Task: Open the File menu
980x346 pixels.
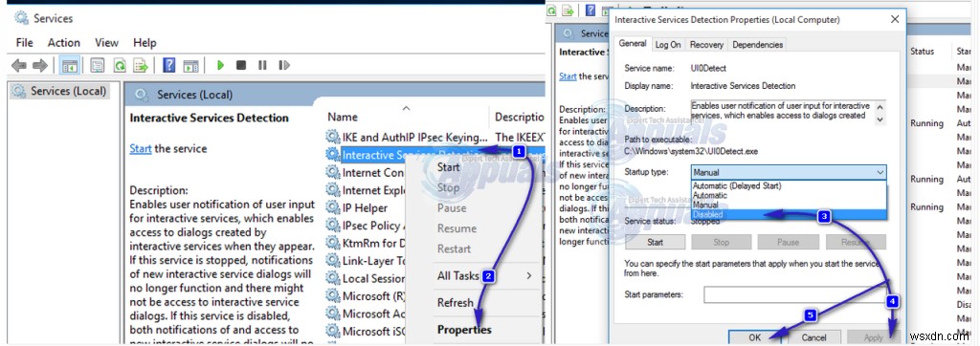Action: 24,42
